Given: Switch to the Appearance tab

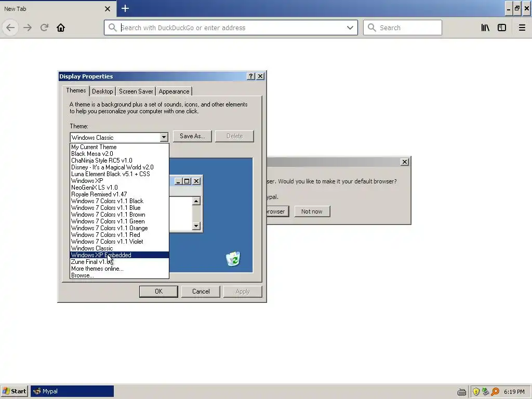Looking at the screenshot, I should (x=174, y=91).
